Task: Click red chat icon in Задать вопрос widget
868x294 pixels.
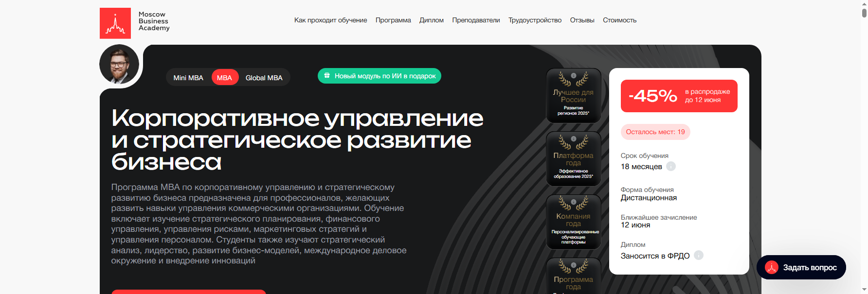Action: tap(772, 267)
